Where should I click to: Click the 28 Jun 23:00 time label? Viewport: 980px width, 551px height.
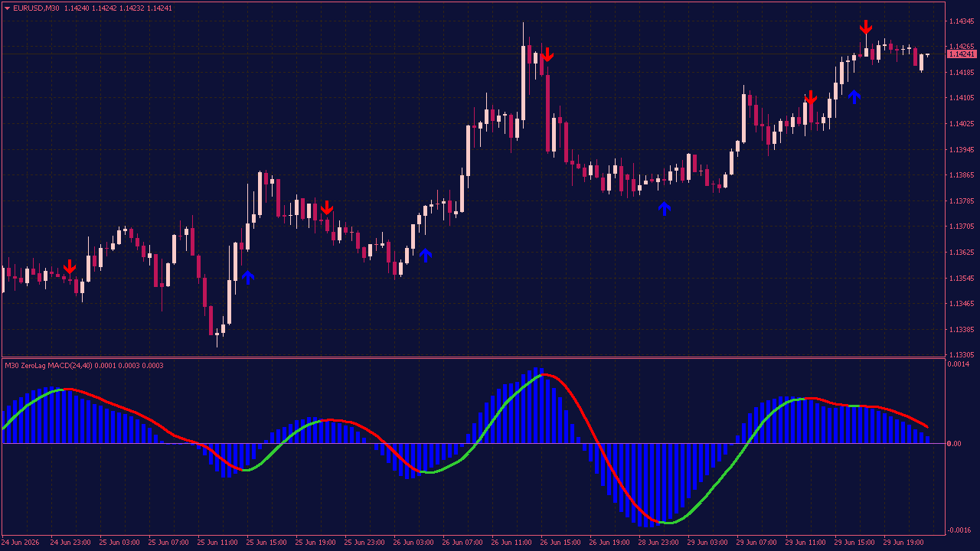(x=659, y=543)
